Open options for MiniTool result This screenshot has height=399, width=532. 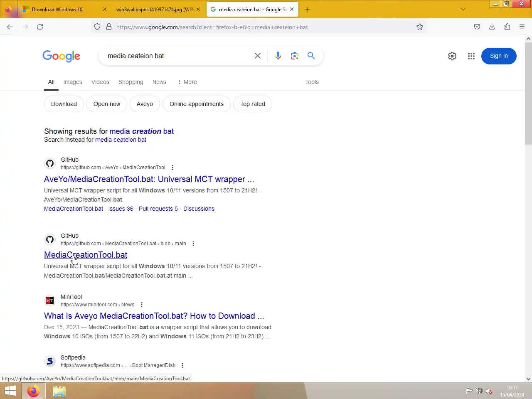(x=142, y=305)
